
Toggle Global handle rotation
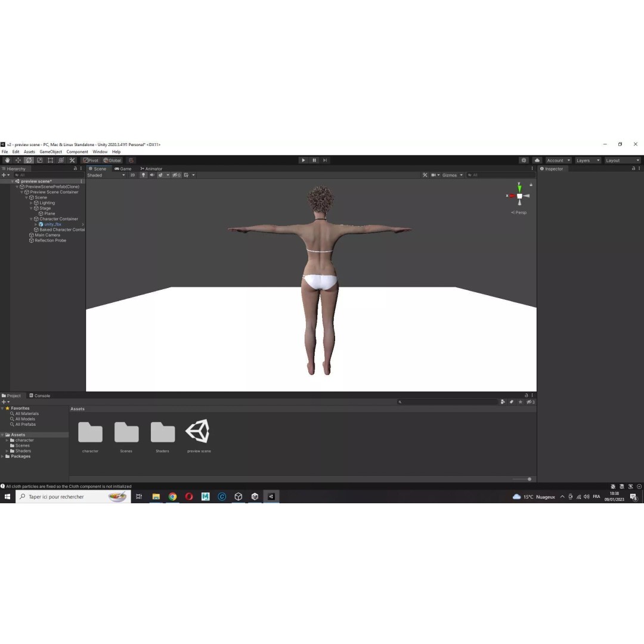tap(112, 160)
